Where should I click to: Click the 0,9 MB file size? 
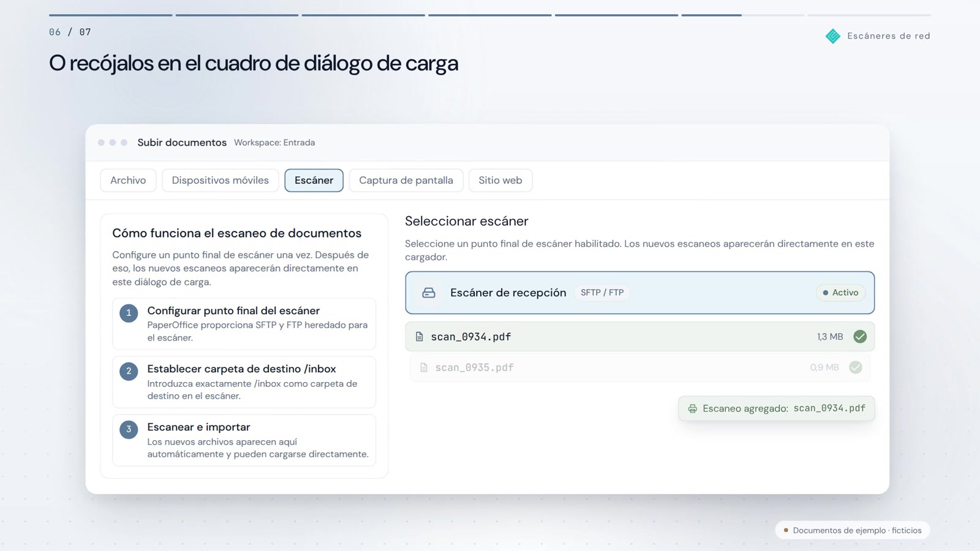[824, 367]
